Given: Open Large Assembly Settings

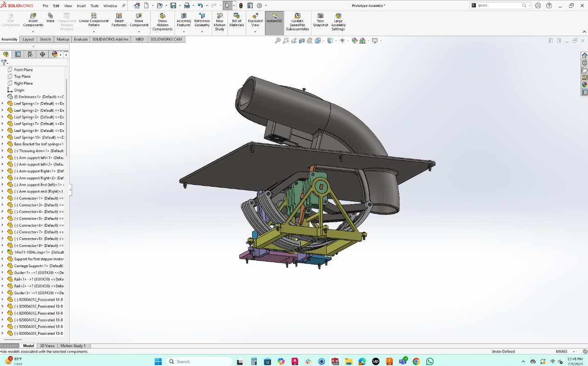Looking at the screenshot, I should click(338, 22).
